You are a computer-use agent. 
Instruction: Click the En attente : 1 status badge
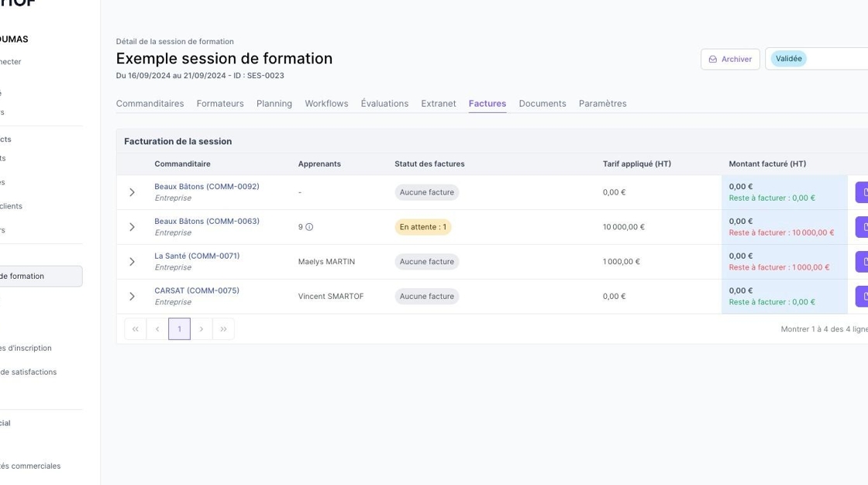[423, 227]
